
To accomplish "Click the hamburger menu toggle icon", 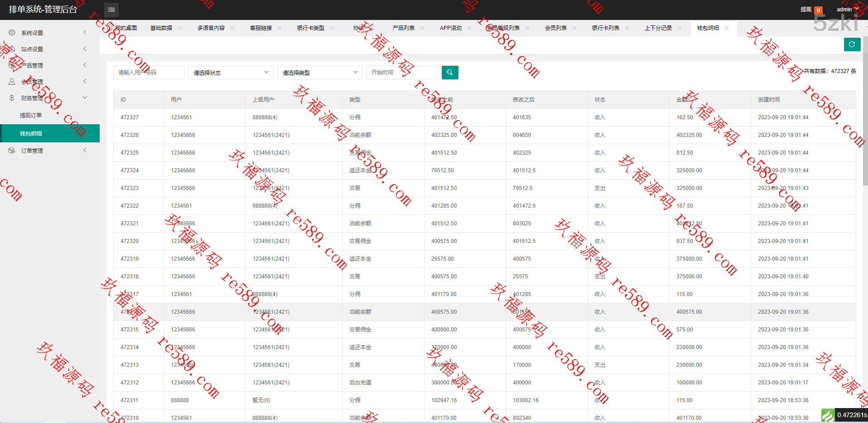I will coord(111,10).
